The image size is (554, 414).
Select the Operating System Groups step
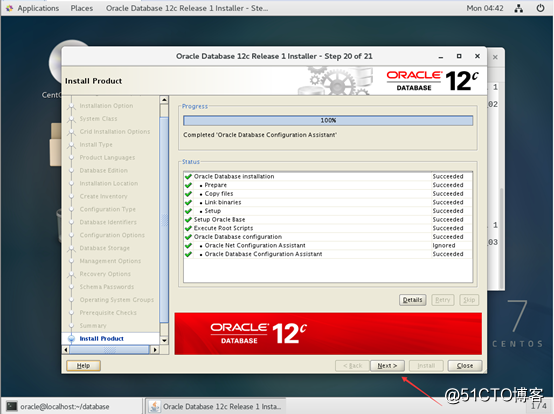(x=117, y=300)
